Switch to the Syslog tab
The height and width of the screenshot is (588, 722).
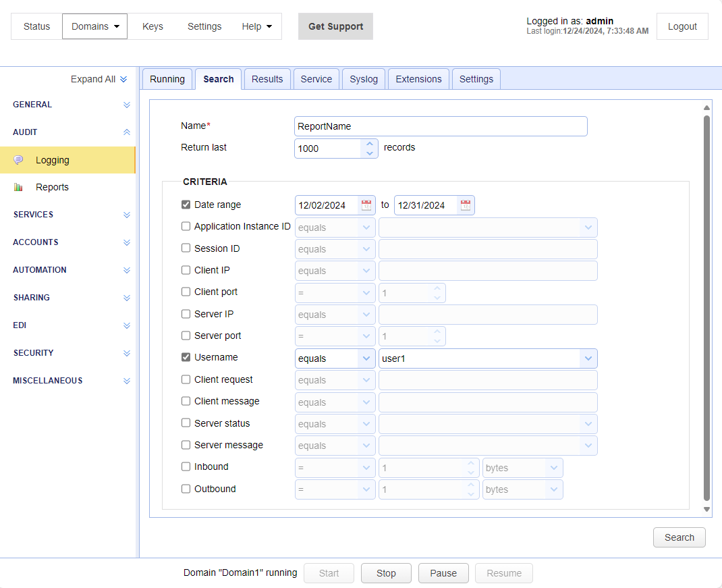[x=364, y=79]
